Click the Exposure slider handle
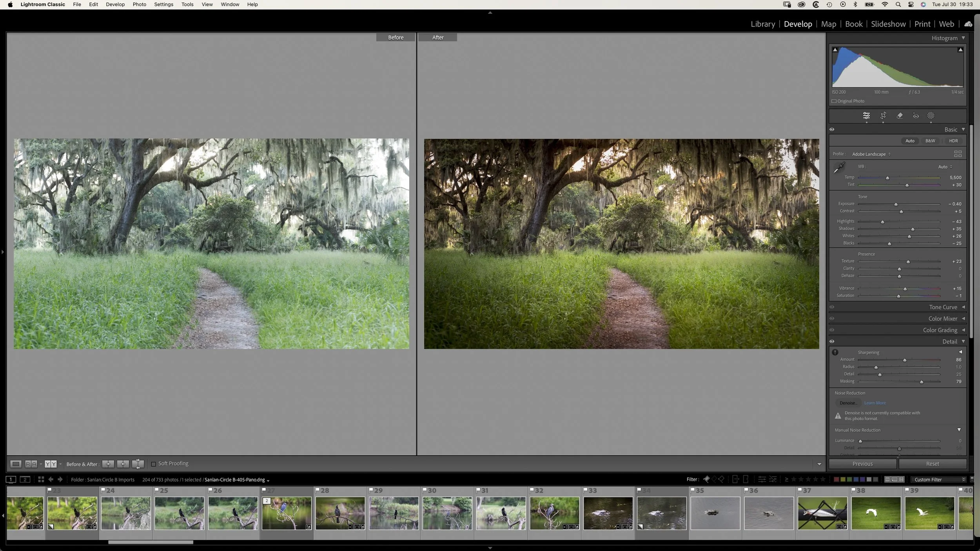980x551 pixels. 896,205
